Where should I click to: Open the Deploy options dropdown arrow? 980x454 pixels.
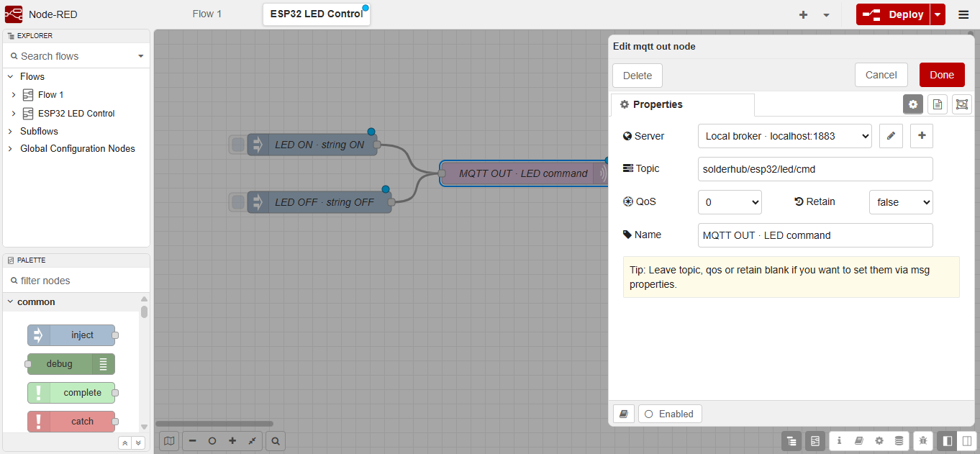[937, 14]
